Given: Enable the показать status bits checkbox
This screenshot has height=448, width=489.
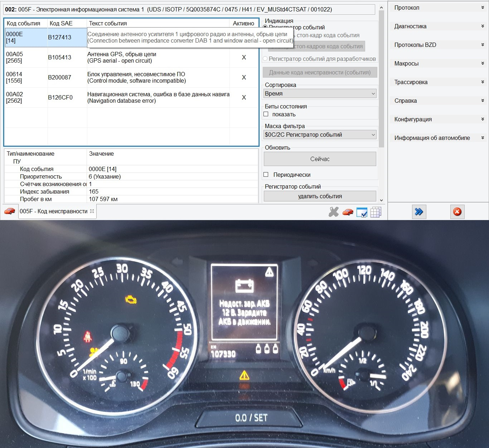Looking at the screenshot, I should pos(266,114).
